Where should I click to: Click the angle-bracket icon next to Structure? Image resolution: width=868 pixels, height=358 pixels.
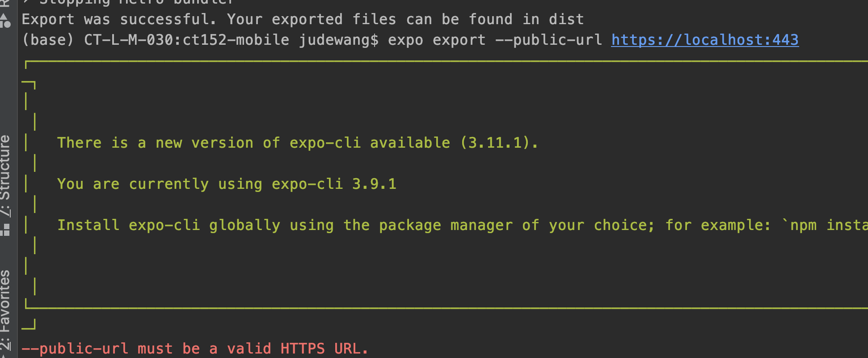6,214
